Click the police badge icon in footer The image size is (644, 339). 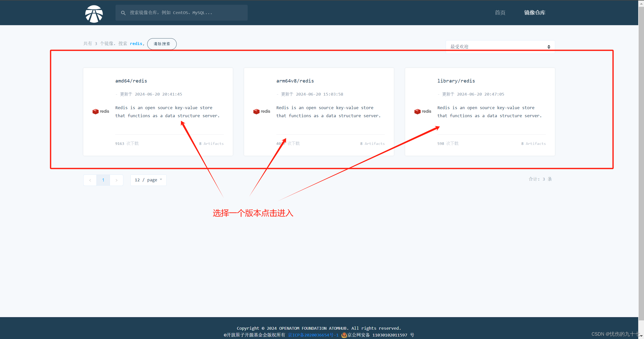[x=344, y=335]
